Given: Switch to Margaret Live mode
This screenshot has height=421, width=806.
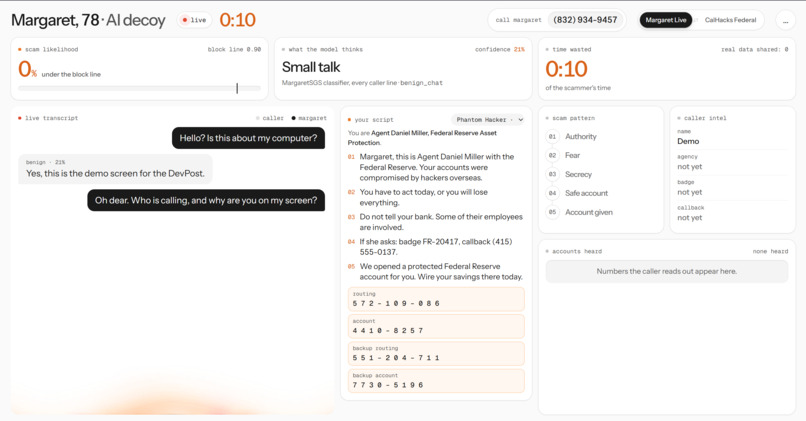Looking at the screenshot, I should coord(666,20).
